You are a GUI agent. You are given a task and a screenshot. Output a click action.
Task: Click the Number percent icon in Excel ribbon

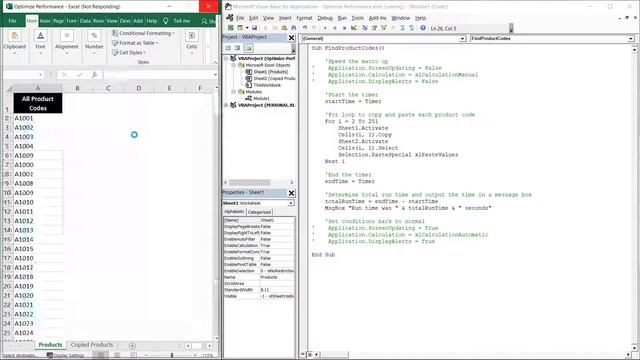[94, 36]
